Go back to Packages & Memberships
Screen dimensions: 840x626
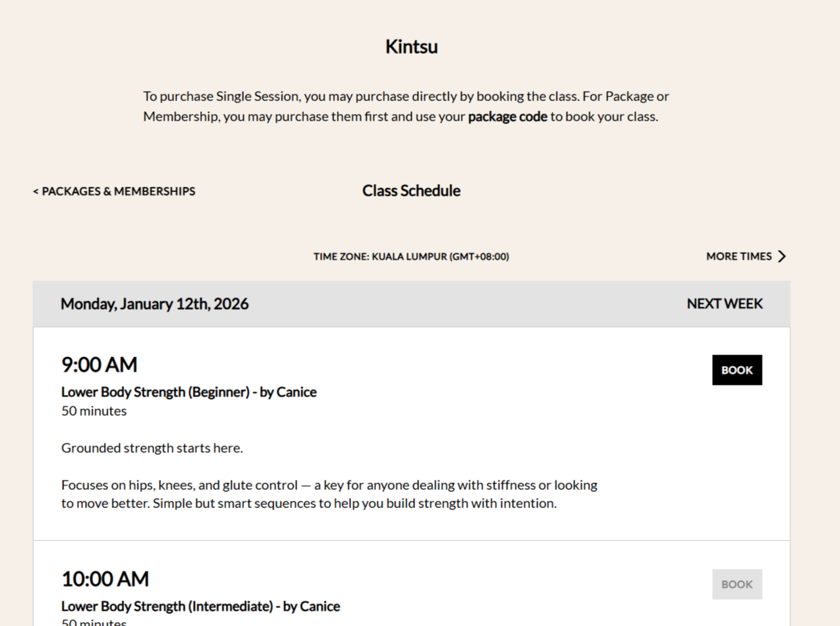pyautogui.click(x=117, y=191)
